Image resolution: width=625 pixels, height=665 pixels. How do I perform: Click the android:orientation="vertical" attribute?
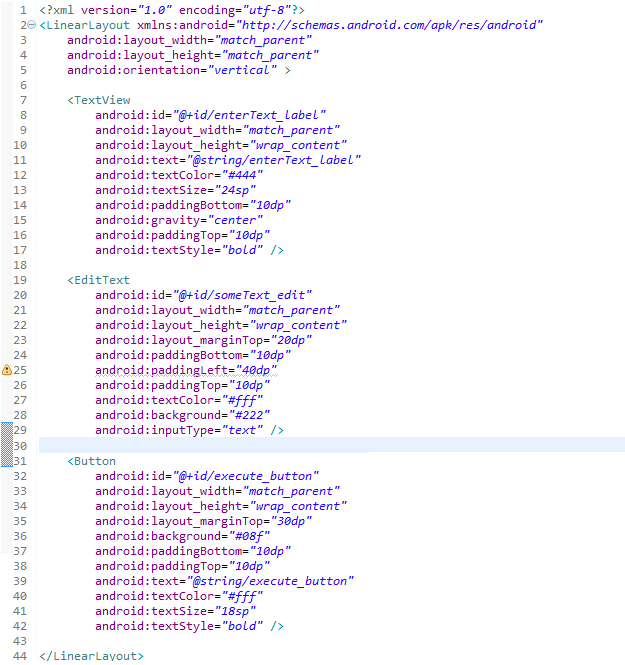tap(172, 70)
